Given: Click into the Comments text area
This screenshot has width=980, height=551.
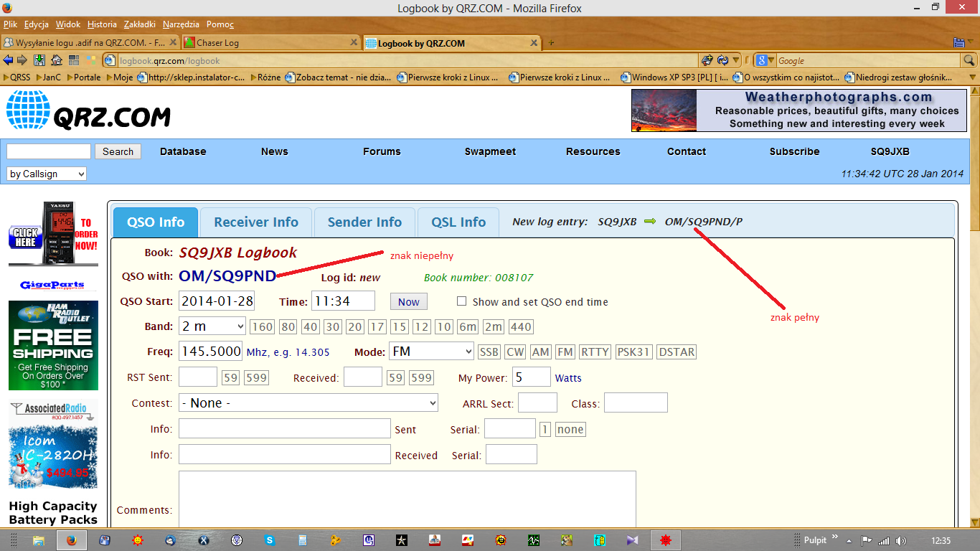Looking at the screenshot, I should click(x=407, y=499).
